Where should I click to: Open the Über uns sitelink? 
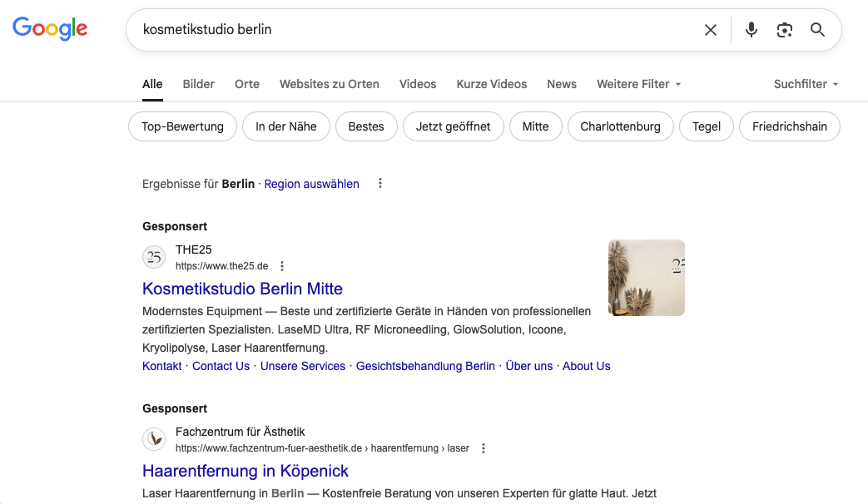tap(529, 366)
